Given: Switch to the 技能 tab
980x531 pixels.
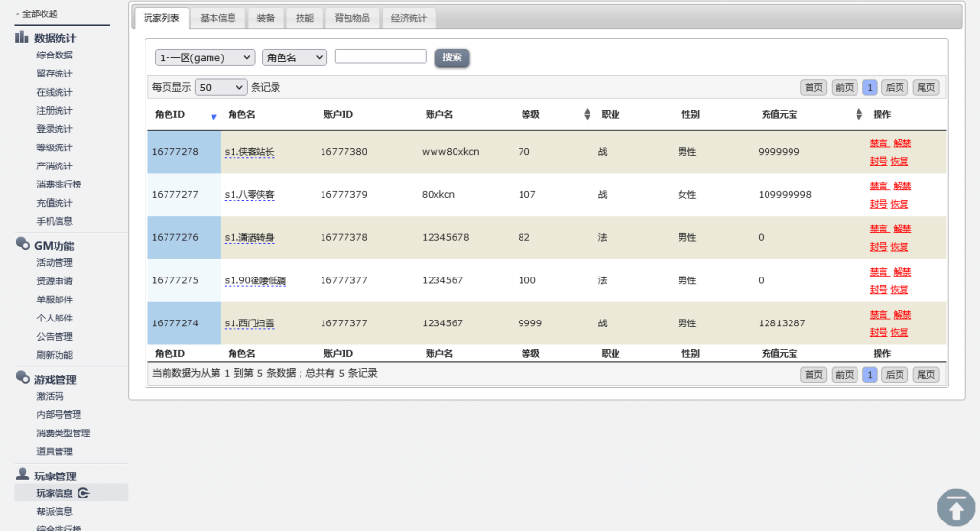Looking at the screenshot, I should coord(304,18).
